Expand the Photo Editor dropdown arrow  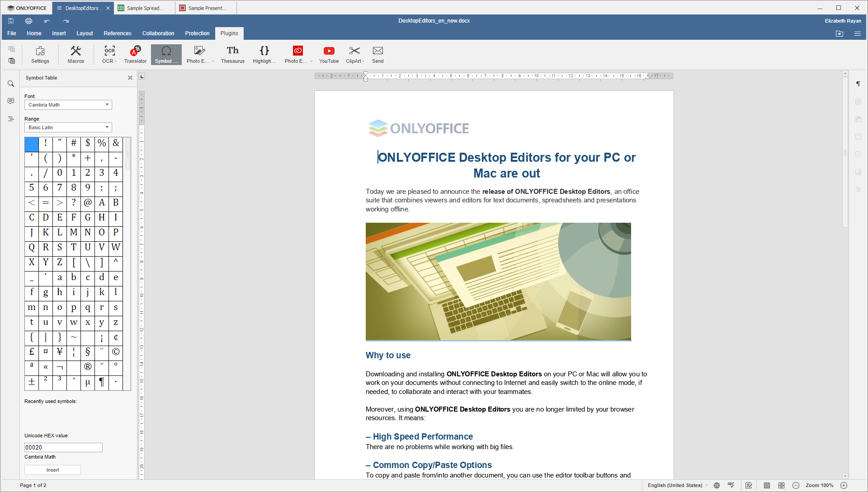pos(213,61)
